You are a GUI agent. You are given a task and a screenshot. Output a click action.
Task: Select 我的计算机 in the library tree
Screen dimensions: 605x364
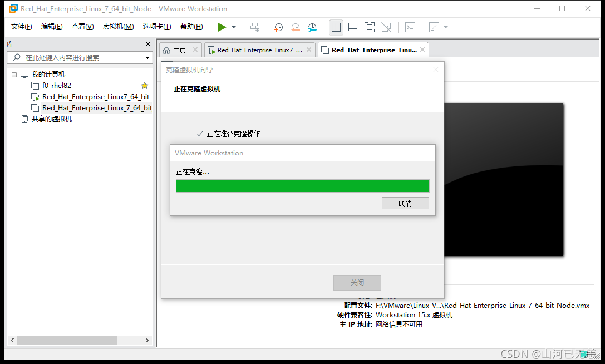tap(48, 75)
